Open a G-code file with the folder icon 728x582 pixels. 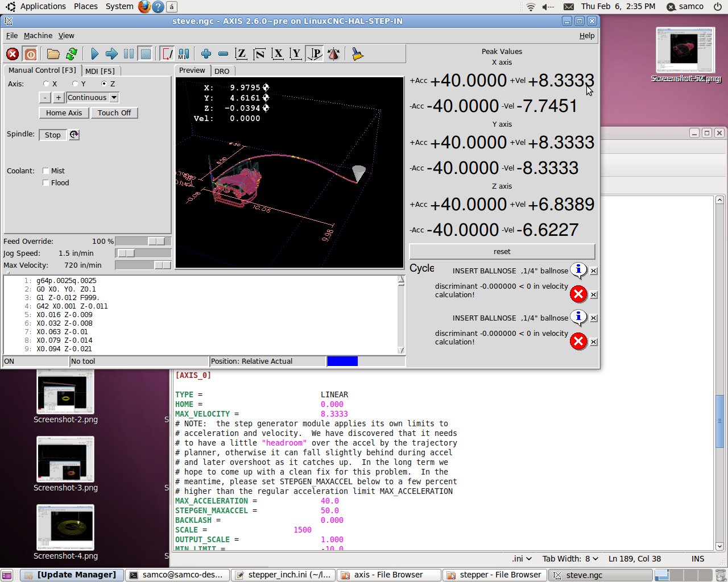pyautogui.click(x=53, y=54)
